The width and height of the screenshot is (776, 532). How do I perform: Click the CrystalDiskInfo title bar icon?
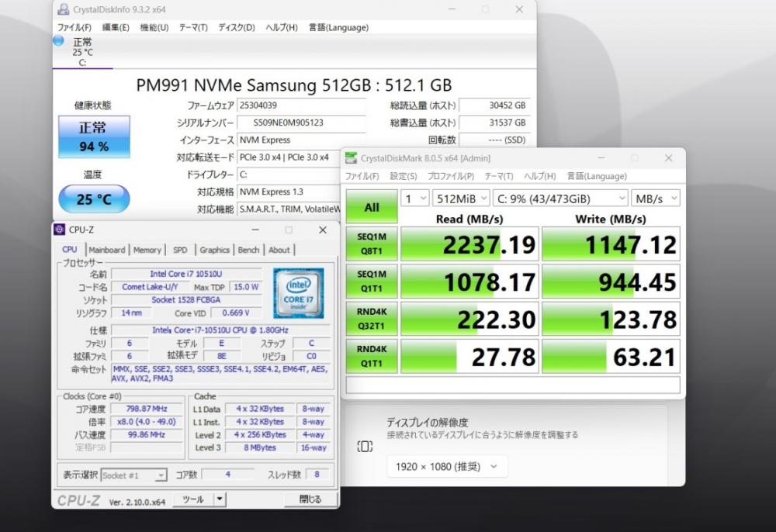click(64, 9)
